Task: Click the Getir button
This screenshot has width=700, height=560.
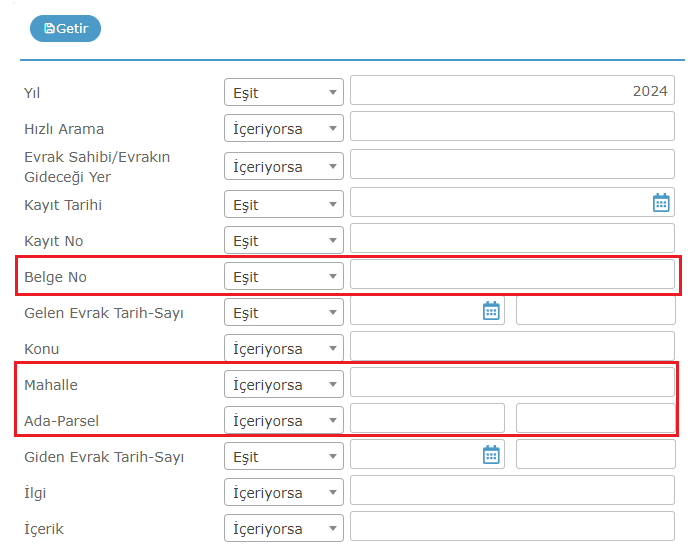Action: 65,29
